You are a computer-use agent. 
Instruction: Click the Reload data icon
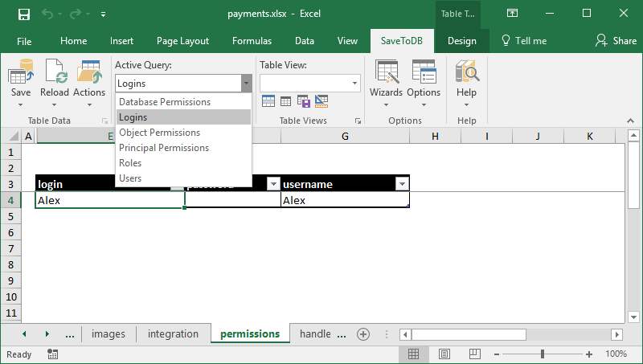pos(55,72)
